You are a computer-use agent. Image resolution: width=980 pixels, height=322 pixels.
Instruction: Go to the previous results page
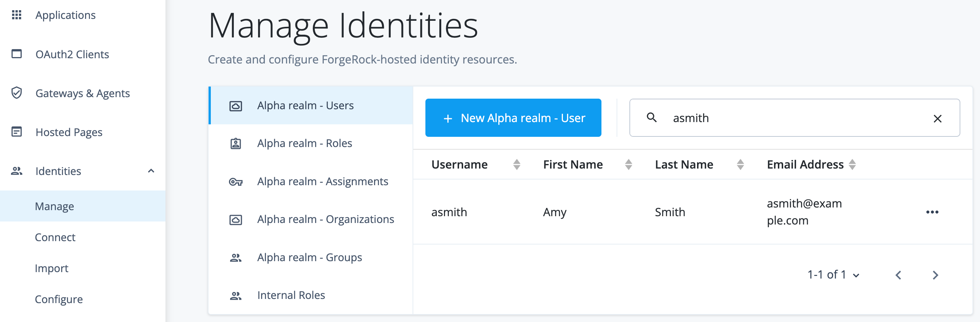[x=898, y=275]
